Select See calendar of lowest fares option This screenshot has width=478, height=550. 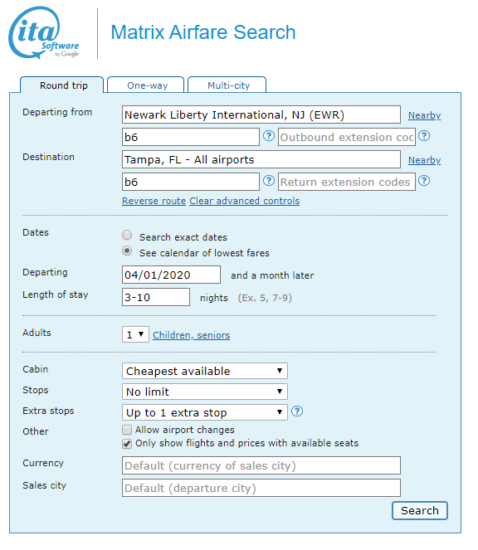(127, 251)
